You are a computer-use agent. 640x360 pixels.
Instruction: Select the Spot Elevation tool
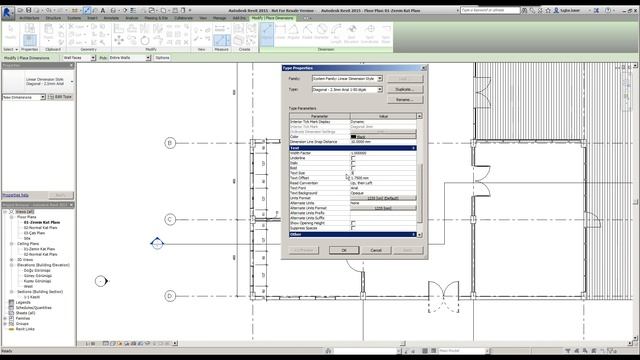coord(351,33)
